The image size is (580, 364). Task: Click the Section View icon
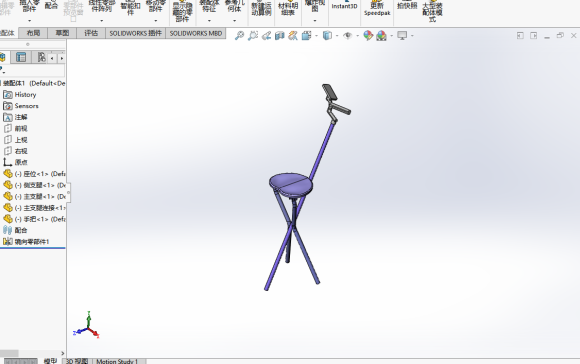click(x=280, y=36)
